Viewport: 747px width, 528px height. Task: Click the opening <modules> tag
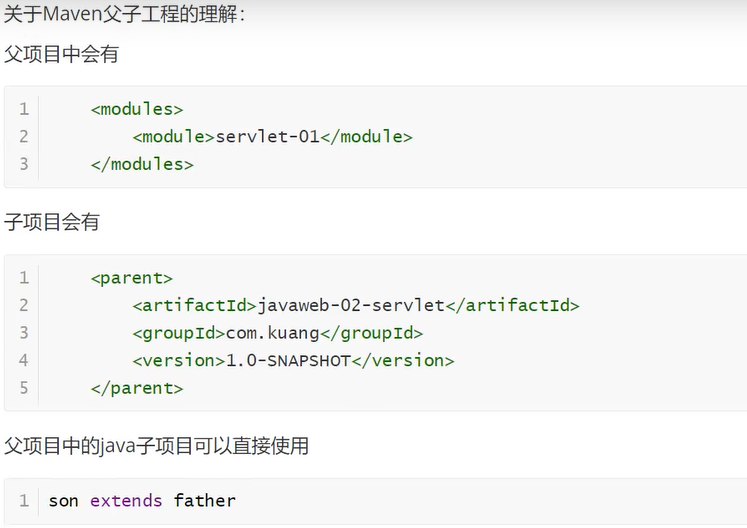tap(136, 109)
